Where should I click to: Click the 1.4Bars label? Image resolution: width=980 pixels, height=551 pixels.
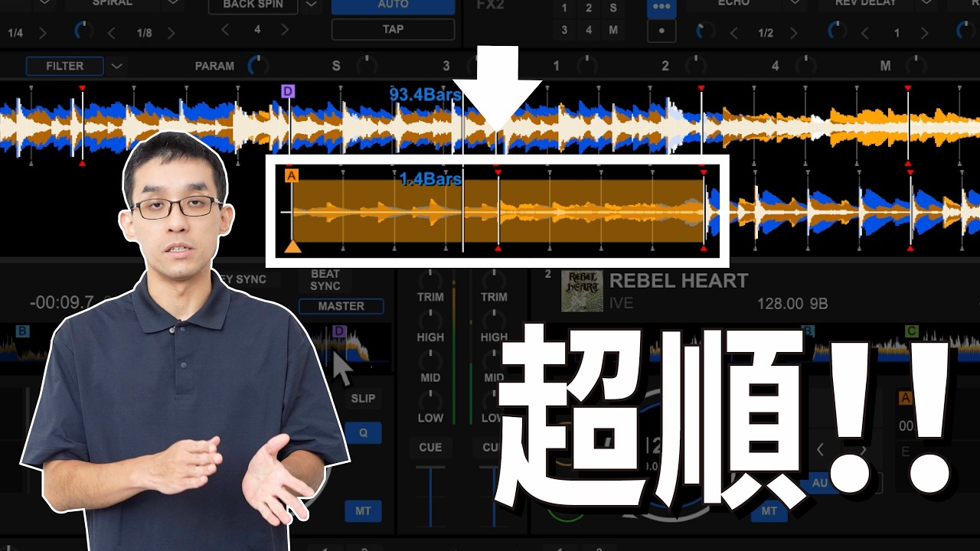430,179
